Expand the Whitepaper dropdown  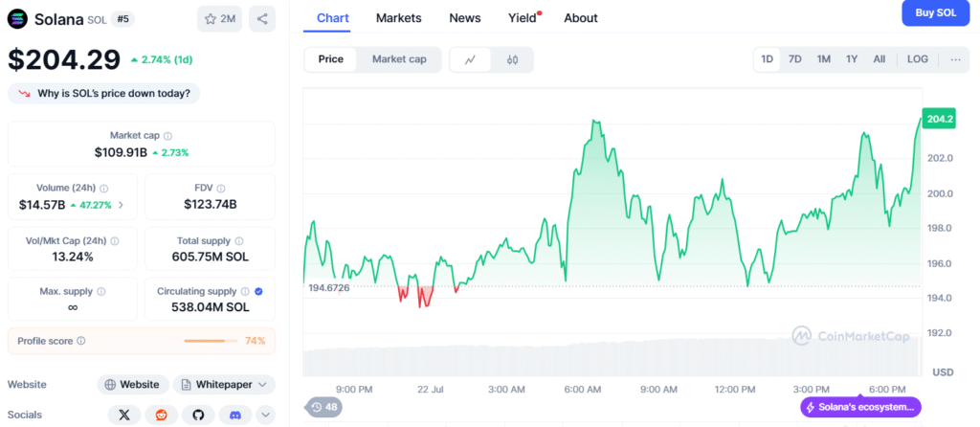point(224,384)
